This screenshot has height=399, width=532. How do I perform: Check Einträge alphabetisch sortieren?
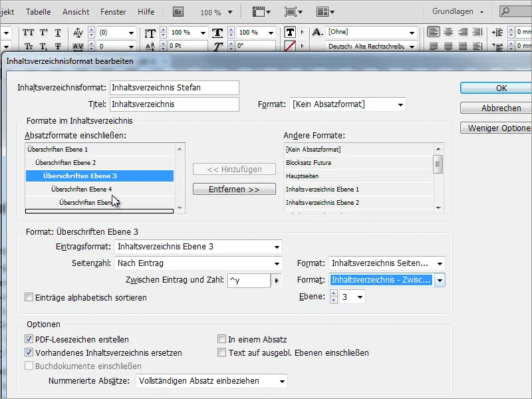pos(29,297)
